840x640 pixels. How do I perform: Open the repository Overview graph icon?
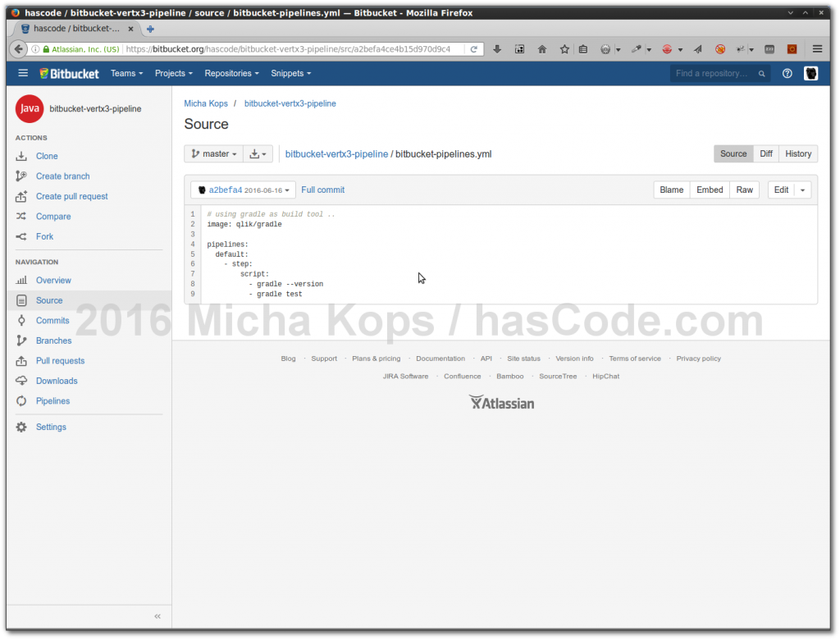click(23, 280)
